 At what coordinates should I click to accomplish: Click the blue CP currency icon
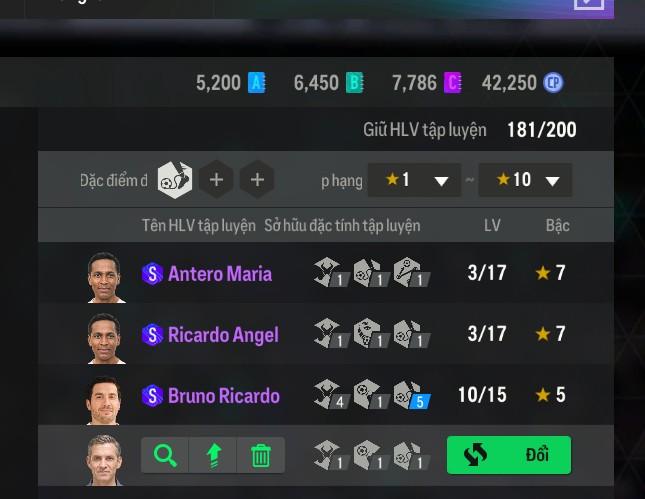point(553,83)
